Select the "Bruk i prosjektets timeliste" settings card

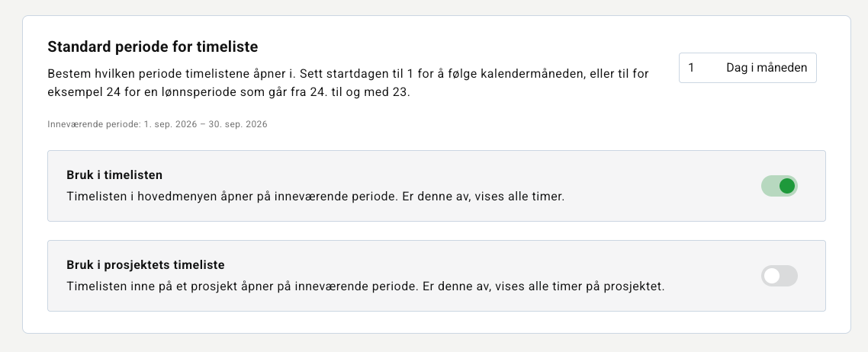click(436, 276)
